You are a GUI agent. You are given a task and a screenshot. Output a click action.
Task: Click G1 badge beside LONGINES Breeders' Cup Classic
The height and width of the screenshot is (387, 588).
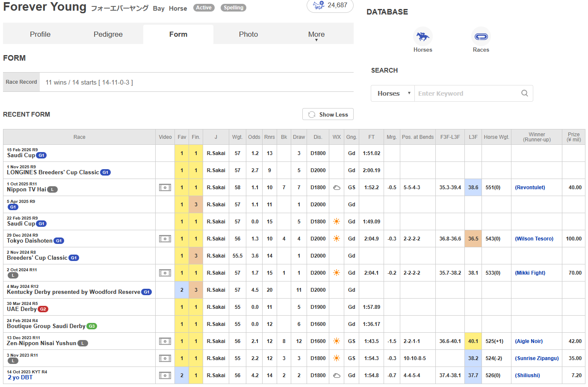pos(105,173)
